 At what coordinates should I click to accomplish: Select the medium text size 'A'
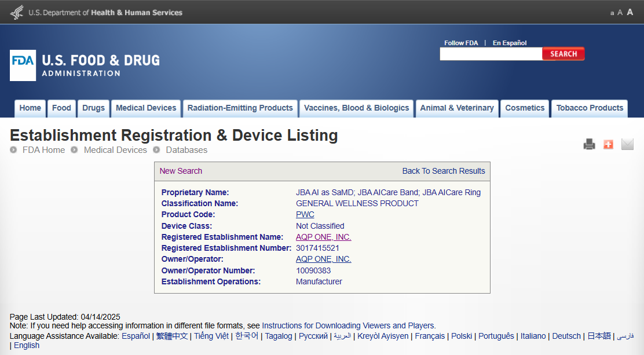(620, 13)
